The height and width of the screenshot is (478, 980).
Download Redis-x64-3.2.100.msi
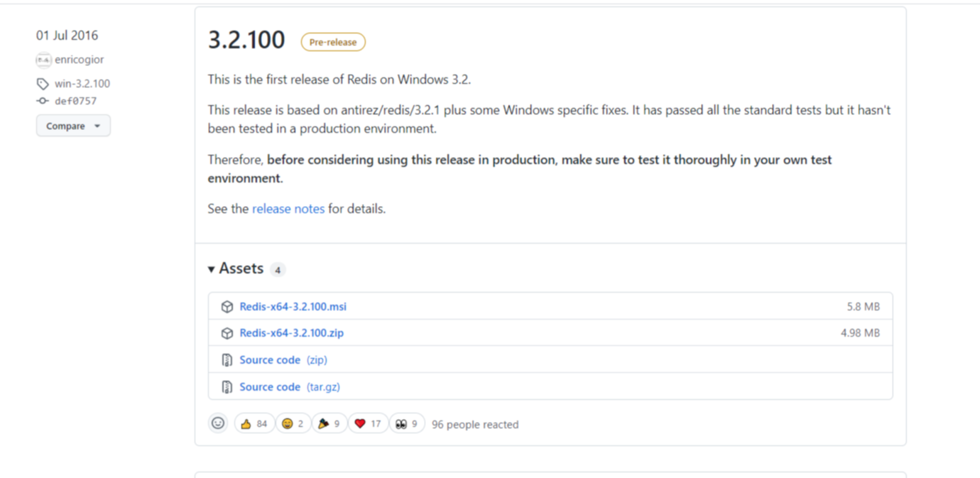(x=293, y=307)
